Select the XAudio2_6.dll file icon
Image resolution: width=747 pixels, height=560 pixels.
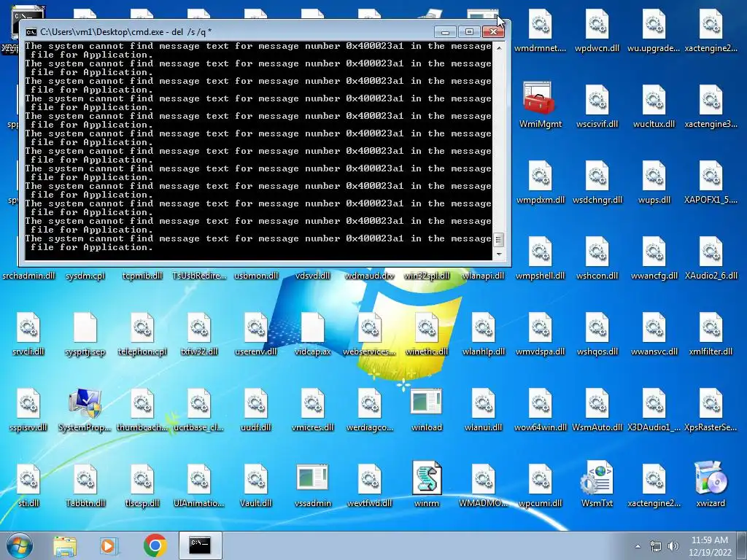click(711, 251)
